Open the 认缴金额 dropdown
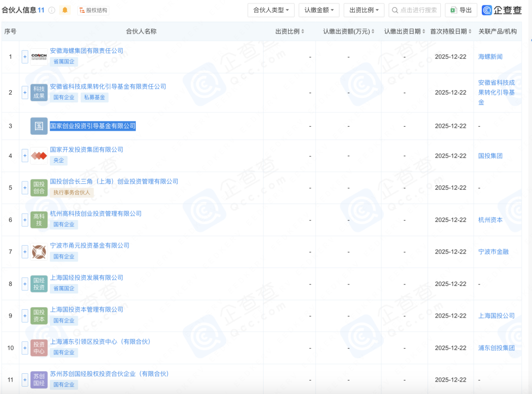 click(319, 10)
